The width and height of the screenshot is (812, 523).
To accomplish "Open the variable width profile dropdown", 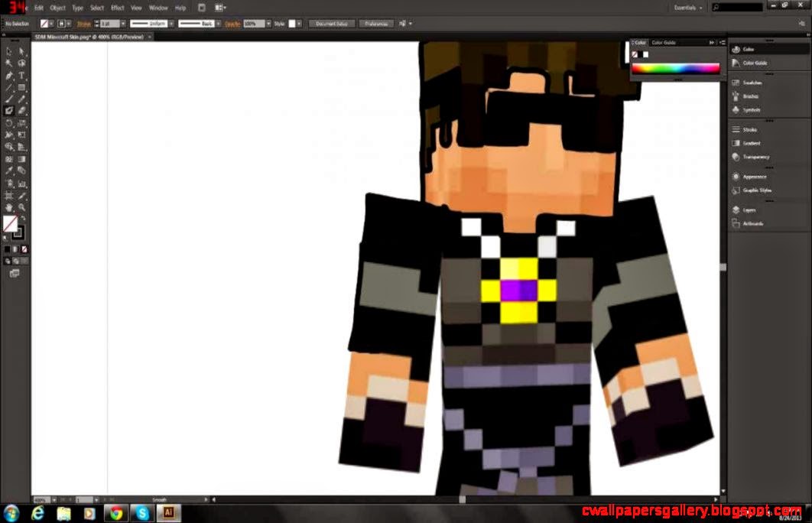I will (172, 23).
